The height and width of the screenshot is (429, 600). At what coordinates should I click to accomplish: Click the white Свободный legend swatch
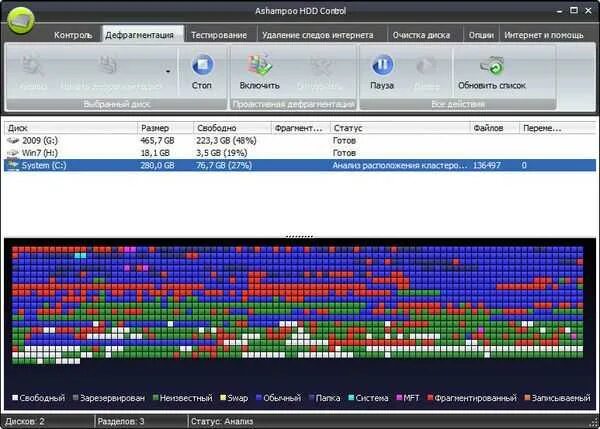click(x=15, y=398)
